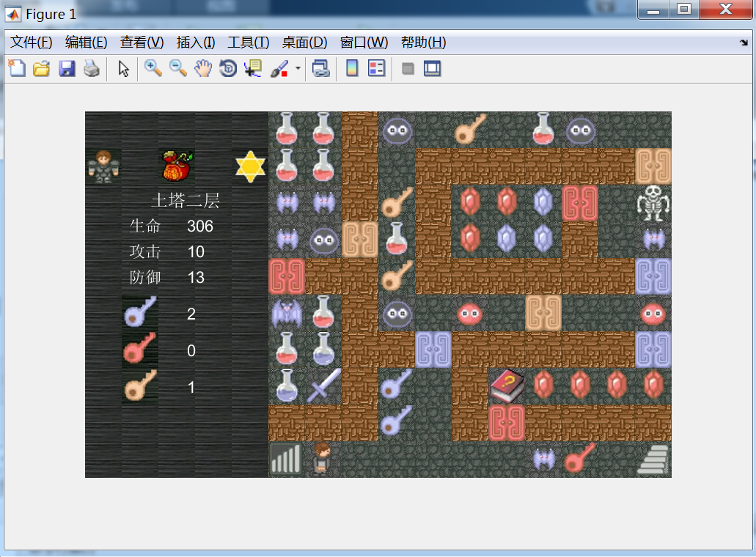This screenshot has width=756, height=557.
Task: Insert a legend via toolbar icon
Action: pyautogui.click(x=377, y=68)
